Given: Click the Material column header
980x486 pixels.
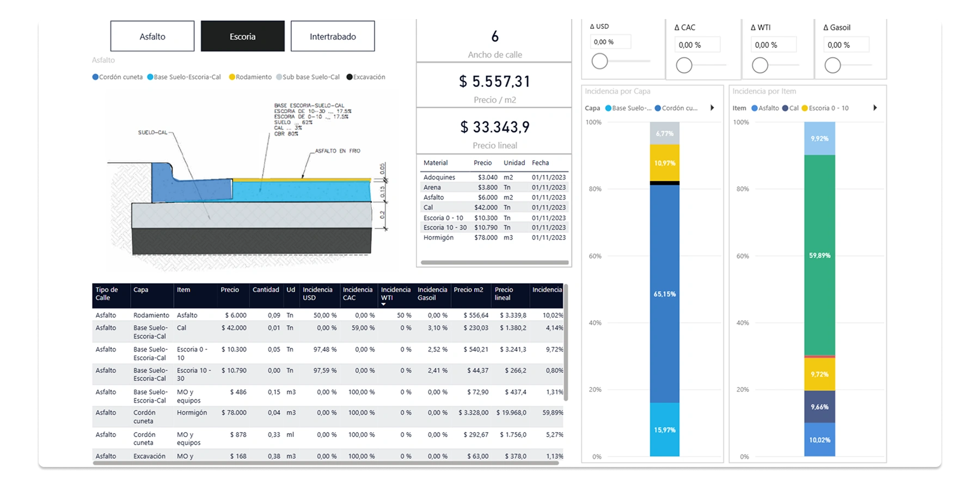Looking at the screenshot, I should click(436, 163).
